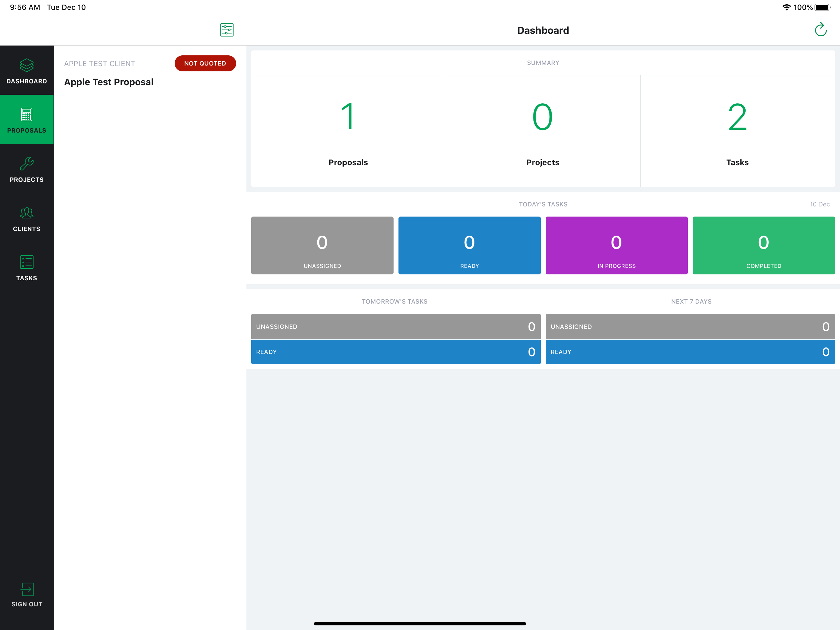The height and width of the screenshot is (630, 840).
Task: Tap the home indicator bar
Action: coord(420,624)
